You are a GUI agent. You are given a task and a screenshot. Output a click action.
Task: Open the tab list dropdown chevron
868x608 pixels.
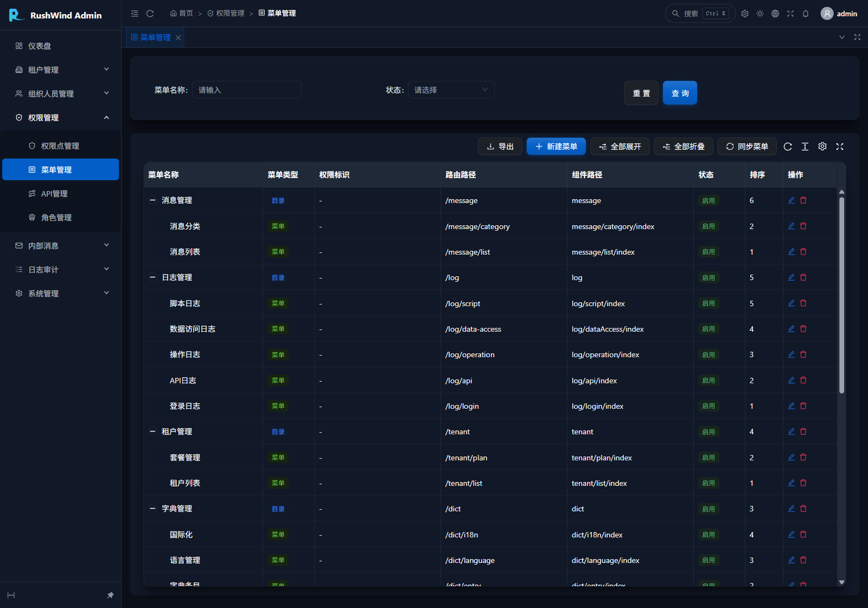point(842,37)
